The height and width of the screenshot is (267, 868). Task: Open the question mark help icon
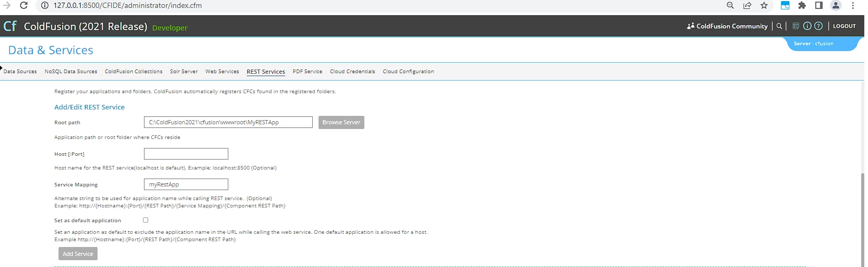tap(818, 26)
